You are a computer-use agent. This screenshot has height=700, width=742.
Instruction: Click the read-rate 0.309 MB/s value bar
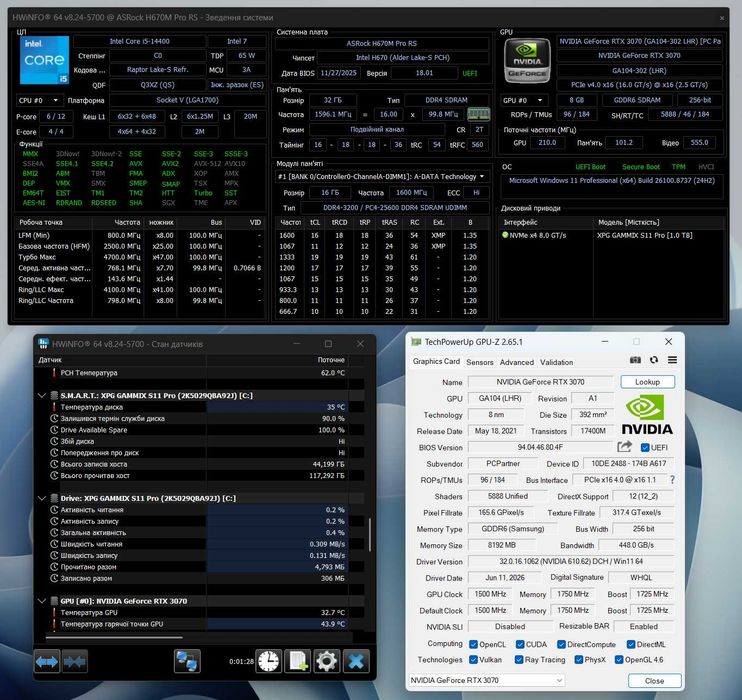(x=277, y=544)
